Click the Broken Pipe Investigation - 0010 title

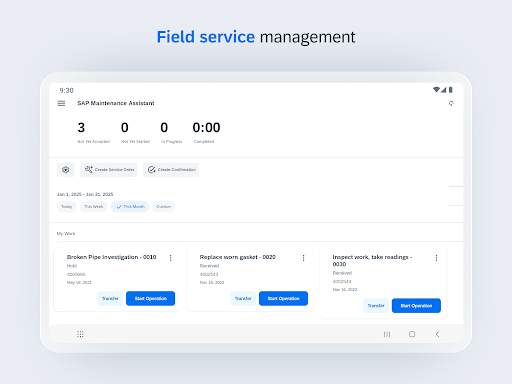tap(111, 257)
